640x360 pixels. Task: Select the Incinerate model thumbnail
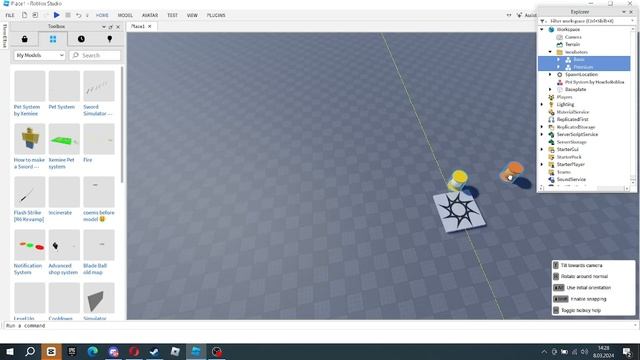[x=64, y=192]
